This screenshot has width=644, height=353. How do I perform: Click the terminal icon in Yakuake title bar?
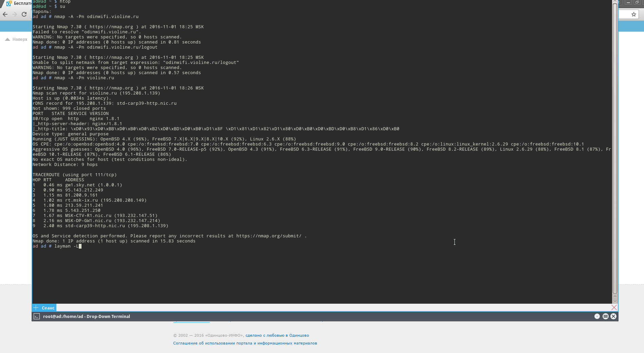click(x=37, y=316)
